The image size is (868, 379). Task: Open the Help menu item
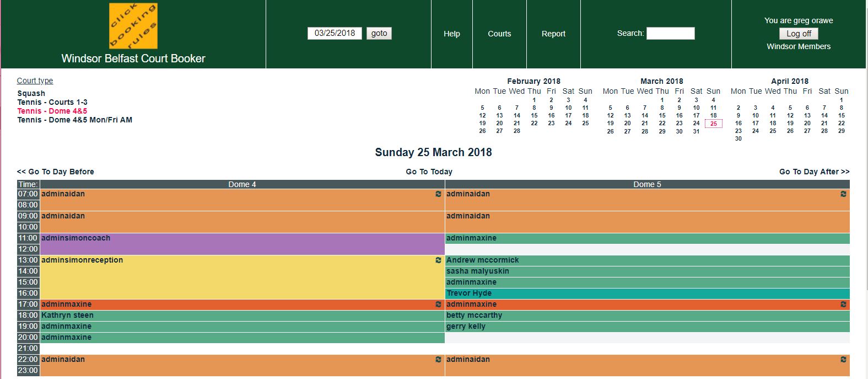tap(452, 34)
